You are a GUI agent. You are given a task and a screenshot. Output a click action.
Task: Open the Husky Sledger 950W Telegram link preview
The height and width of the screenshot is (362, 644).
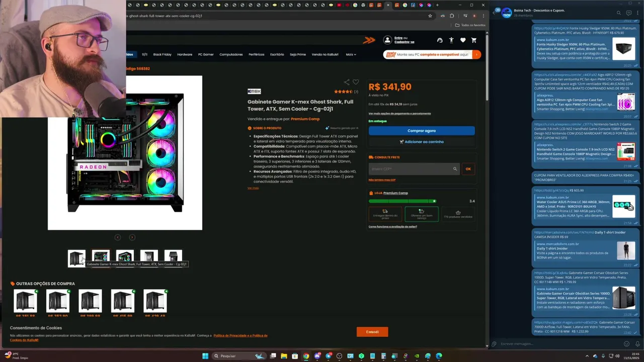click(585, 49)
